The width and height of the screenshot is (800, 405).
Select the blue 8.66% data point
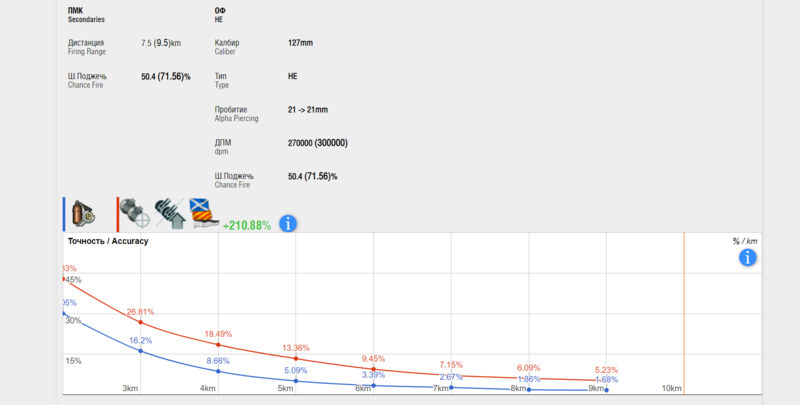coord(218,371)
